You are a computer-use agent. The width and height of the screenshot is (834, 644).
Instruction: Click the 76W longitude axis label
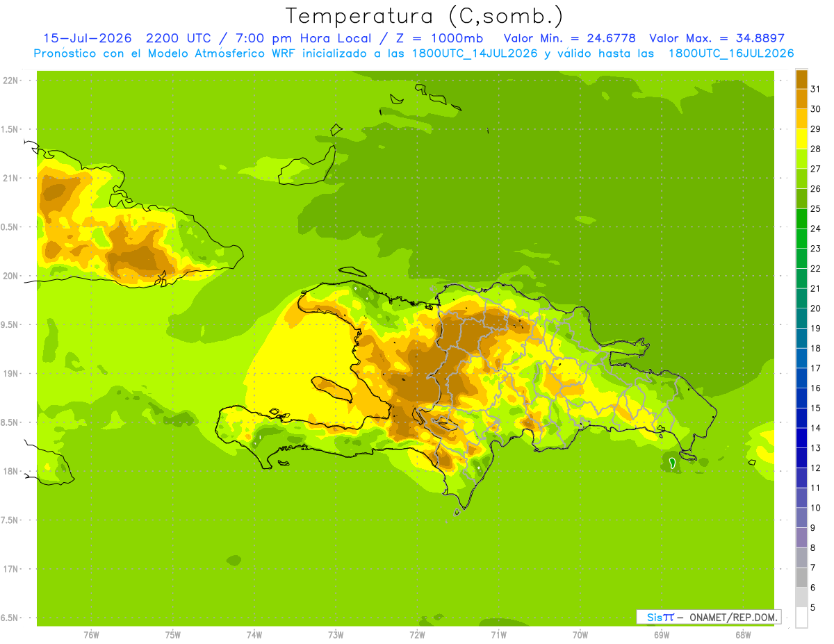[x=91, y=635]
